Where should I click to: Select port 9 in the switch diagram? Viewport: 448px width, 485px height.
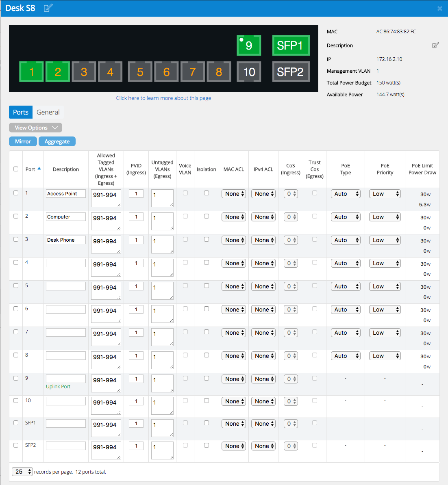pyautogui.click(x=249, y=45)
